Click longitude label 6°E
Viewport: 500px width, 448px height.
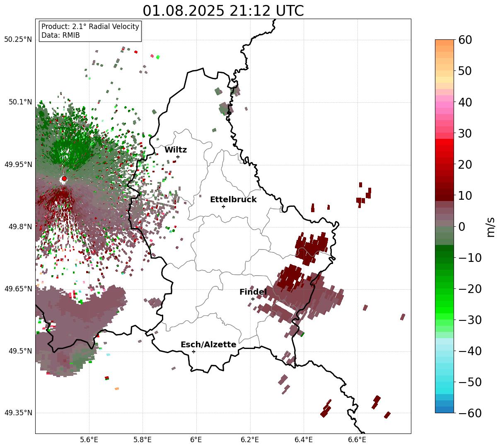point(196,440)
